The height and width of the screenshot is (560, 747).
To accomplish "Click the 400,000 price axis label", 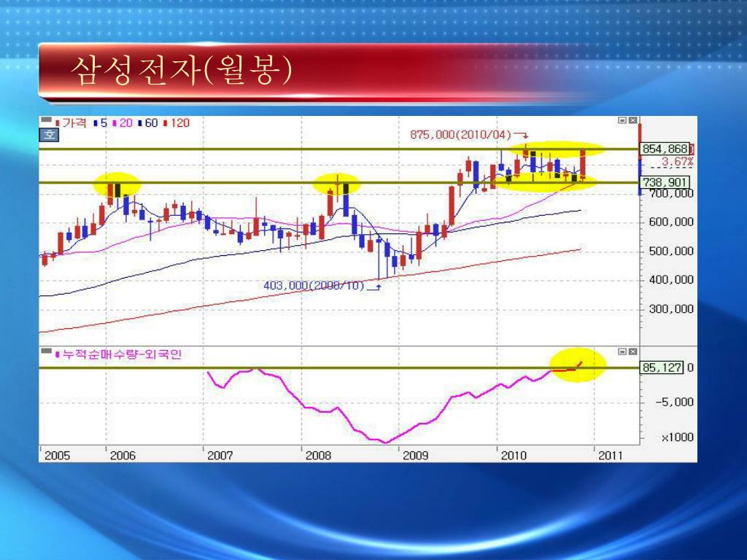I will pyautogui.click(x=671, y=280).
